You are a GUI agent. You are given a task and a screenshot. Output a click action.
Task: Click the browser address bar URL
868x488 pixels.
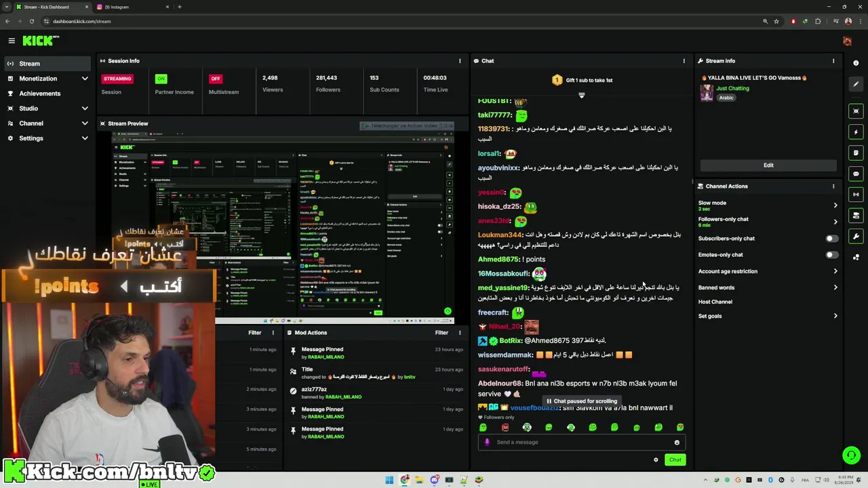click(82, 21)
